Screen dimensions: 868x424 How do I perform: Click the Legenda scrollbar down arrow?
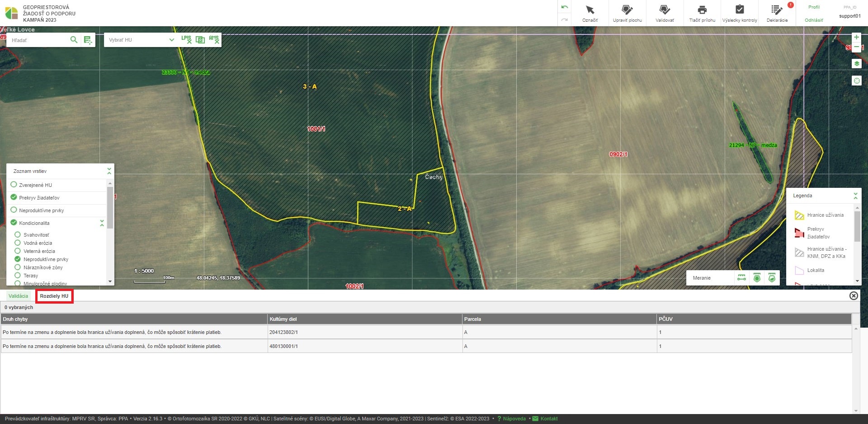pos(857,281)
